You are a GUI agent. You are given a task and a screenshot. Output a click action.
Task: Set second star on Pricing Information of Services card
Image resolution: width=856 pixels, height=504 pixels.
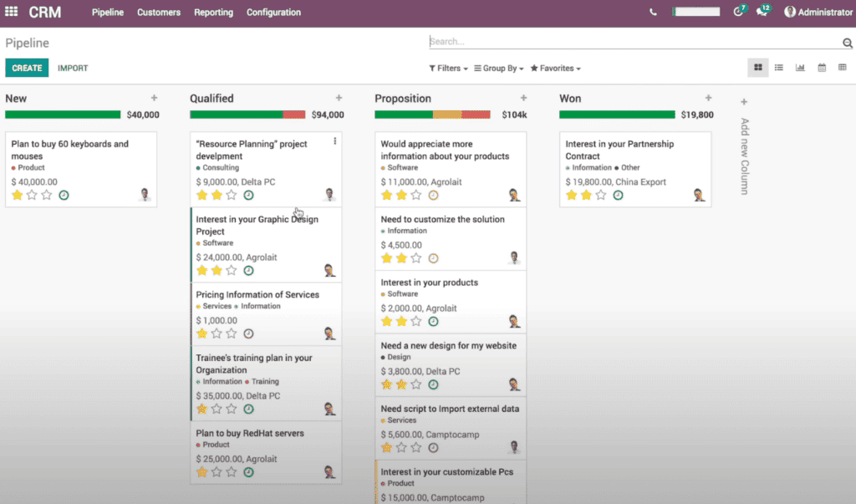tap(217, 333)
